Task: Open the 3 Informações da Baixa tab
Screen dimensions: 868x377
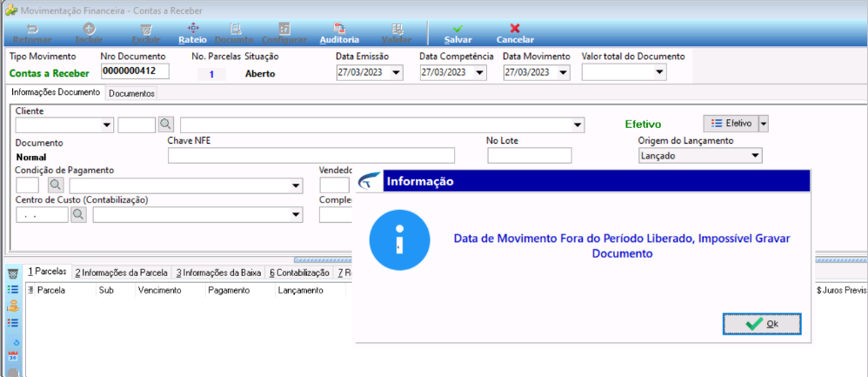Action: coord(219,273)
